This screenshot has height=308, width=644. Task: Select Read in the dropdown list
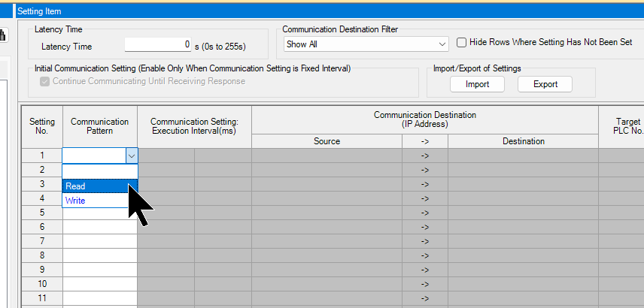100,186
